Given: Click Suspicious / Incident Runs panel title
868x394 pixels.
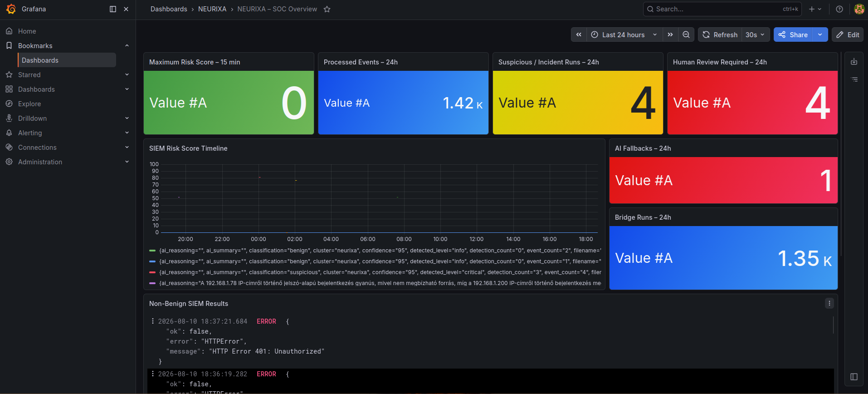Looking at the screenshot, I should tap(548, 62).
